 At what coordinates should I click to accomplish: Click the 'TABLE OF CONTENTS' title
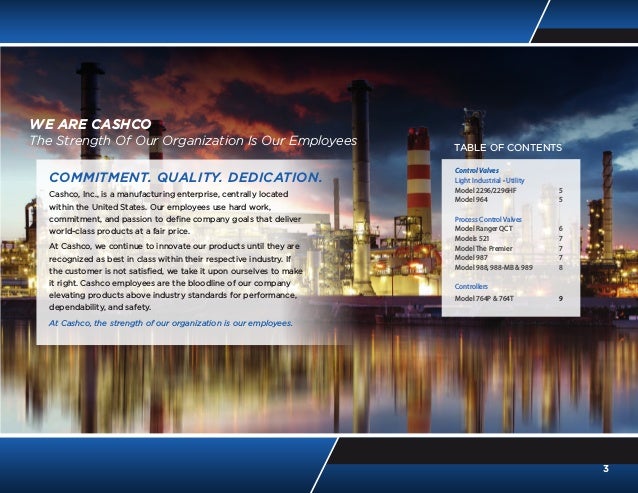[x=508, y=147]
